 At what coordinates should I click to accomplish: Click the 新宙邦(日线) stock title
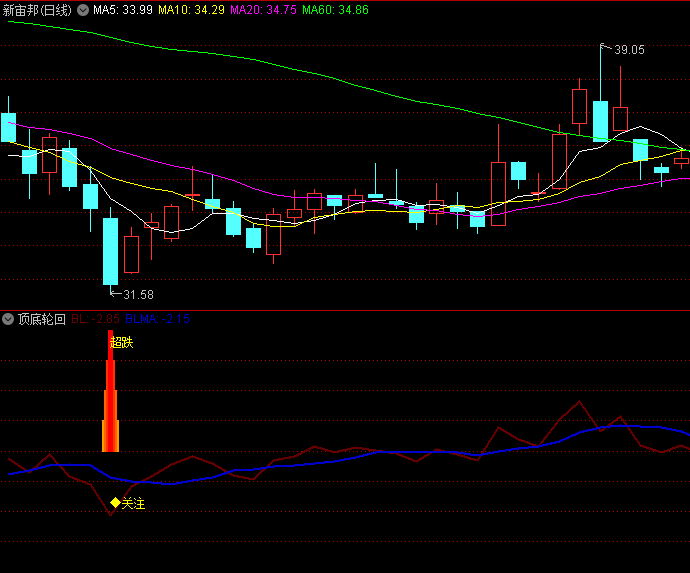click(x=37, y=10)
